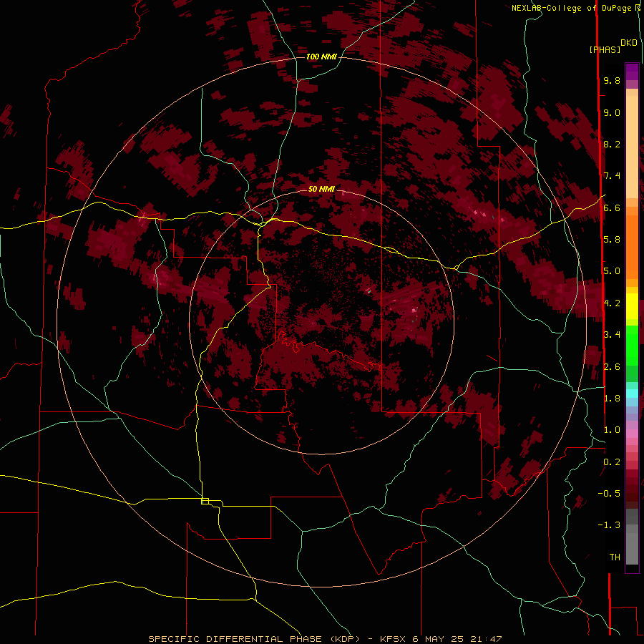The width and height of the screenshot is (644, 644).
Task: Click the 50 NMI range ring label
Action: 321,189
